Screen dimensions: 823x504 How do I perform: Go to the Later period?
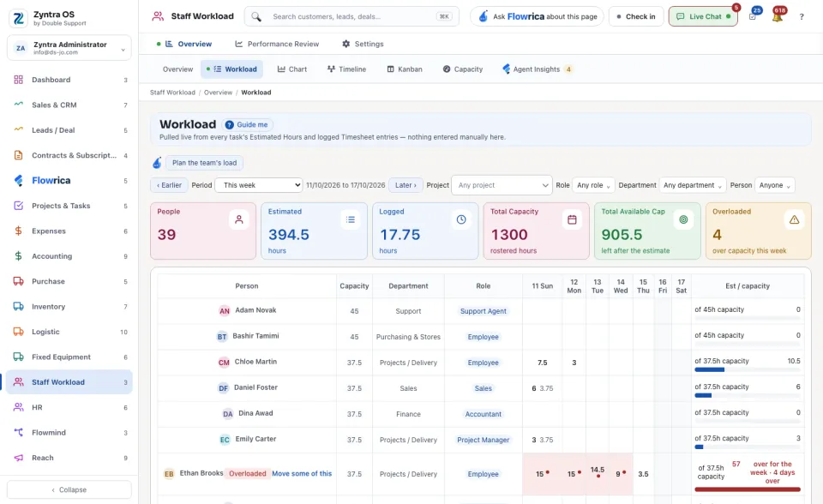pos(405,185)
